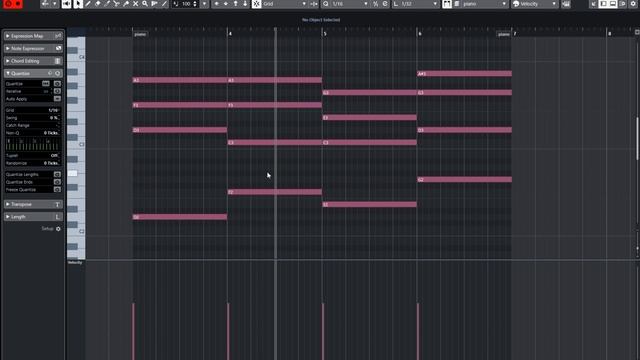Click Quantize Lengths apply button

click(x=57, y=174)
